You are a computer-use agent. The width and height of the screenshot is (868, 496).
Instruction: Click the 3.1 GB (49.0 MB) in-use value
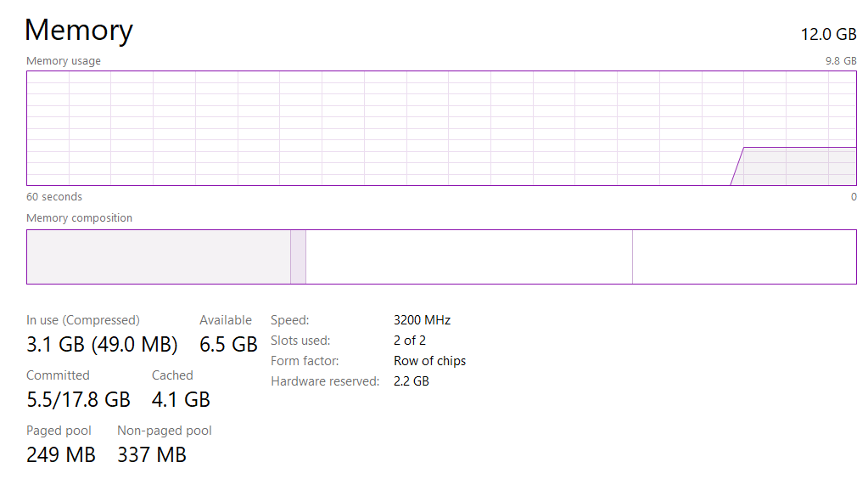click(102, 344)
